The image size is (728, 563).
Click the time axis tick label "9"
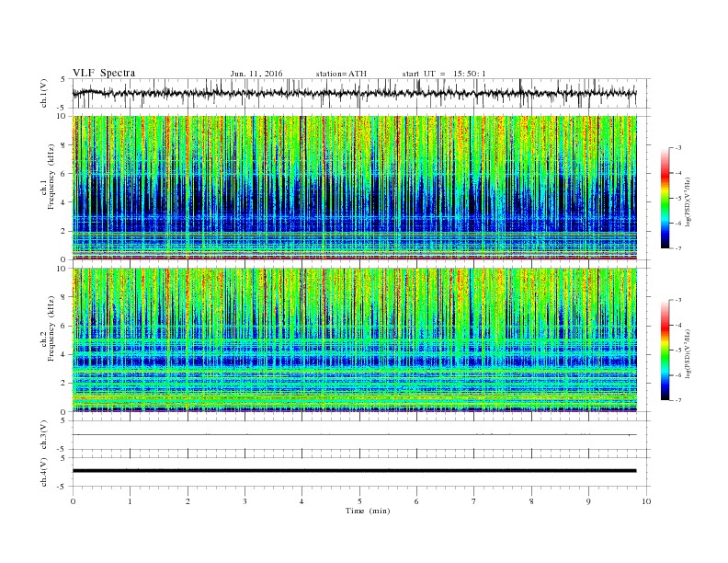[588, 501]
